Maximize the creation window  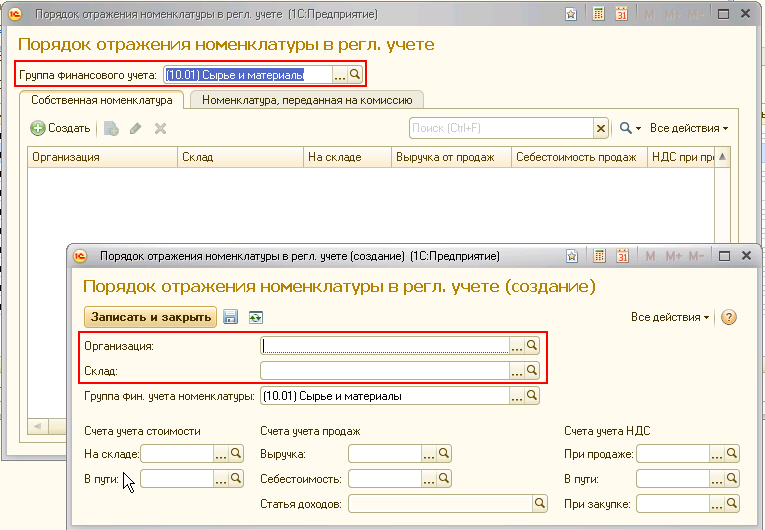point(725,256)
